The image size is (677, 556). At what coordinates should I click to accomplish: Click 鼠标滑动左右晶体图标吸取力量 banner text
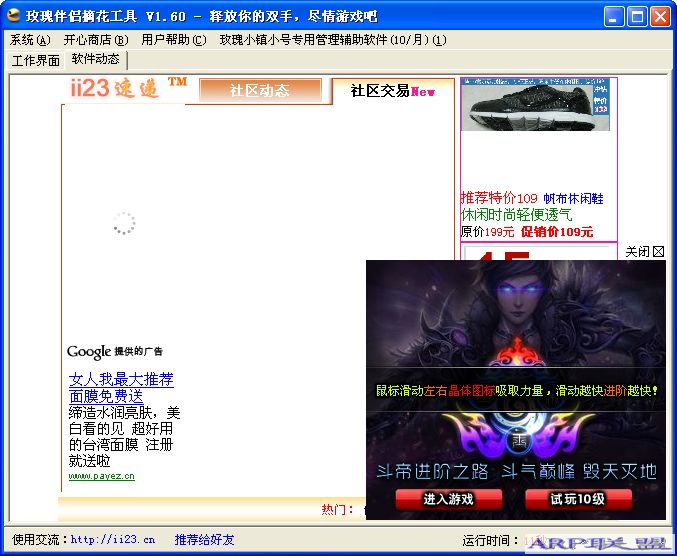(517, 391)
